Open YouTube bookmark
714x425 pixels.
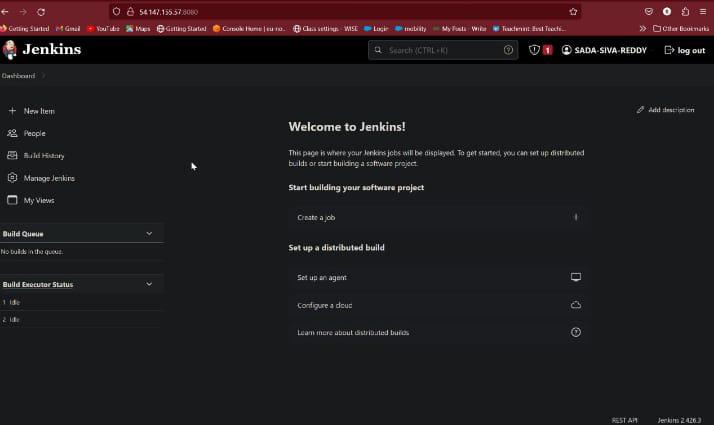coord(103,28)
